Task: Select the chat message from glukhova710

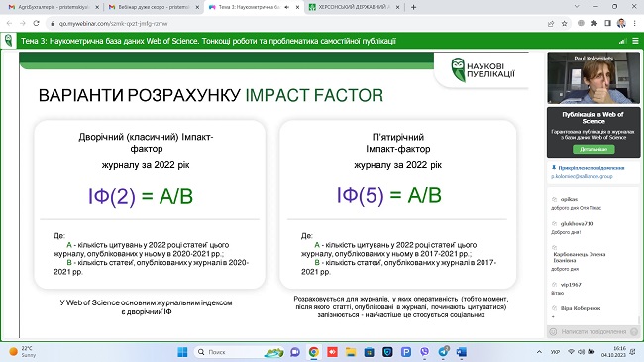Action: (x=572, y=228)
